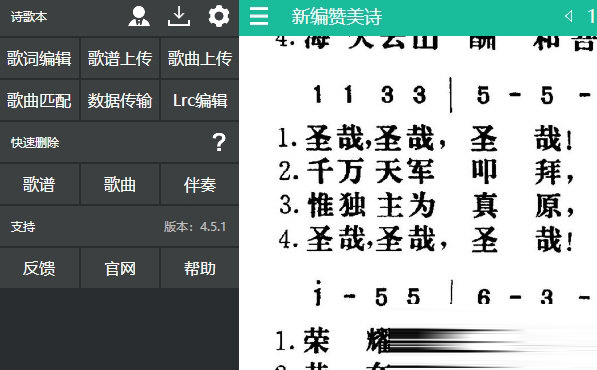Quick delete 歌谱 sheet music
Image resolution: width=597 pixels, height=370 pixels.
(39, 185)
